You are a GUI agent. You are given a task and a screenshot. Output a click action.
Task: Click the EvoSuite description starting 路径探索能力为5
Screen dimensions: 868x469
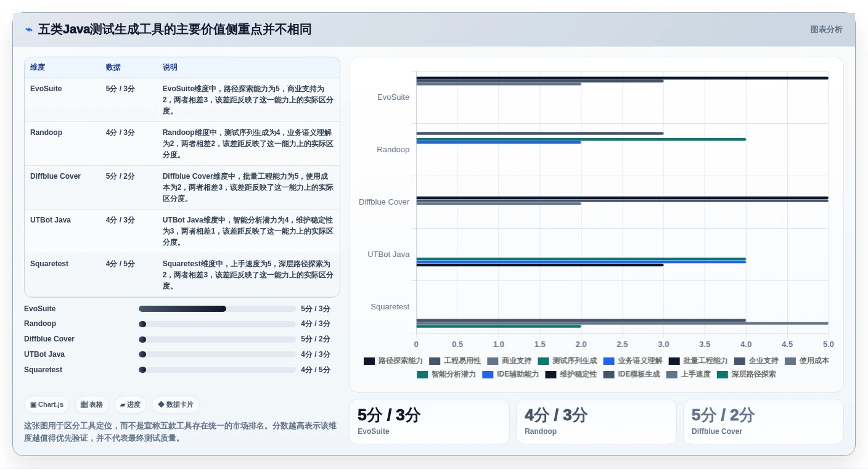tap(248, 100)
